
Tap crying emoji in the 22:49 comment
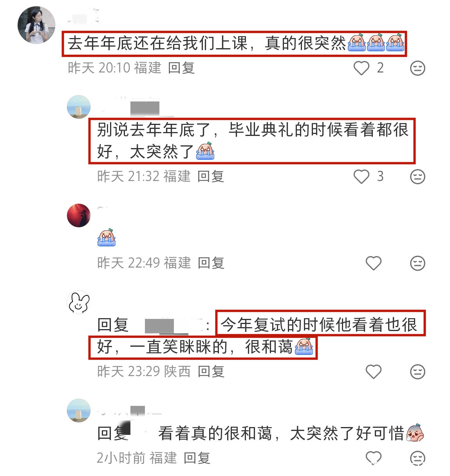pos(107,237)
